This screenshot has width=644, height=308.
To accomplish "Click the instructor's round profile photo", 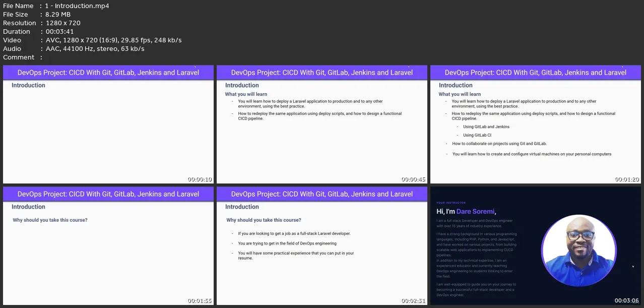I will coord(578,251).
